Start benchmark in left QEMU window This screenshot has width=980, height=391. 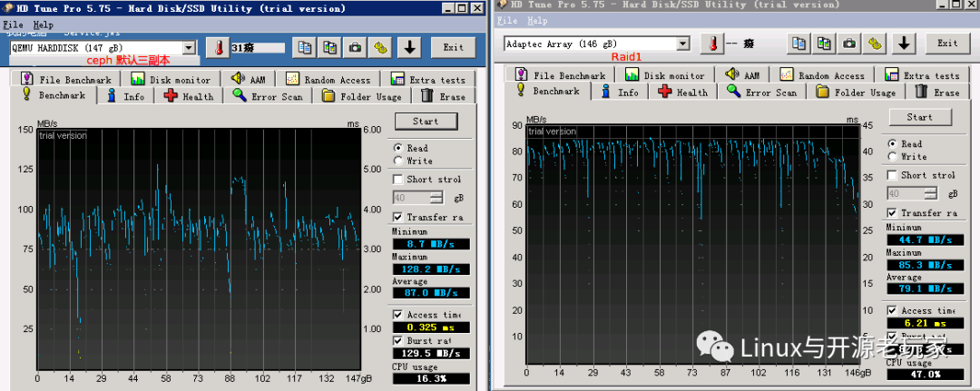pos(426,122)
